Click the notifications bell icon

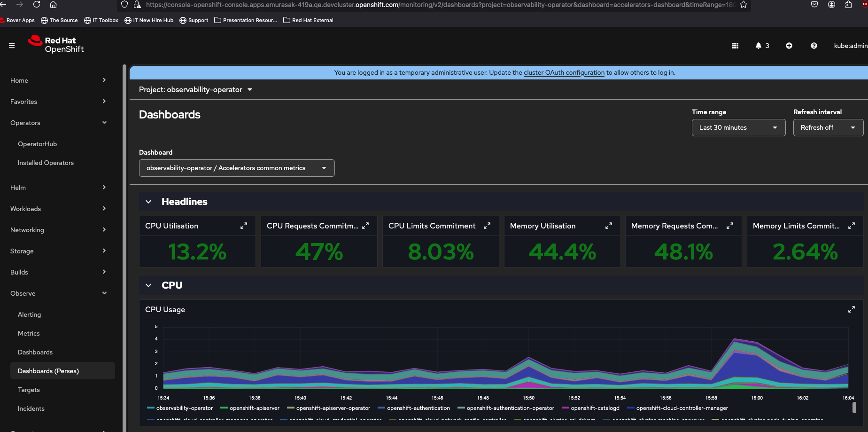tap(759, 46)
